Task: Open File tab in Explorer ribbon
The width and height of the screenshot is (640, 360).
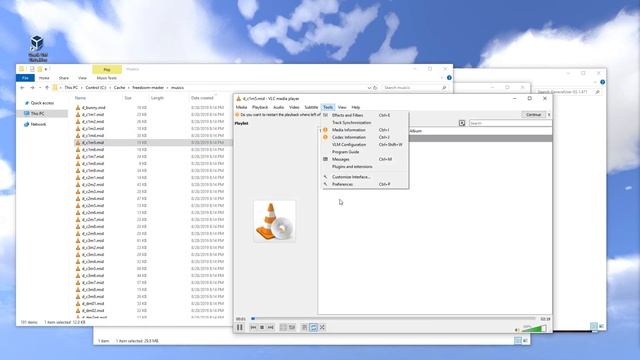Action: click(25, 78)
